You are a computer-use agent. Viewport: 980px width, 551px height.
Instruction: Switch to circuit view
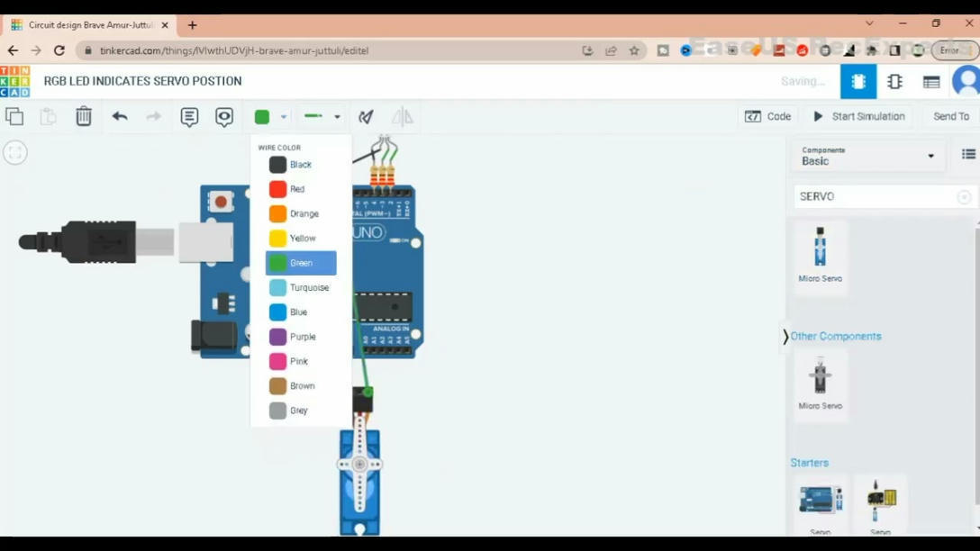click(x=858, y=81)
